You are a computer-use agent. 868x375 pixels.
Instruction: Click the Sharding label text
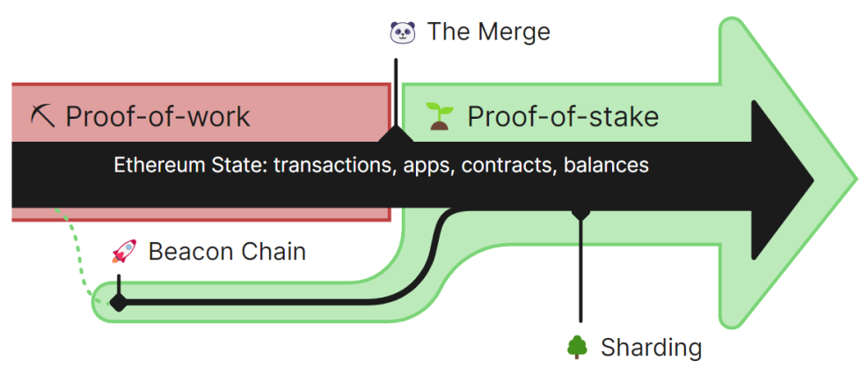652,349
